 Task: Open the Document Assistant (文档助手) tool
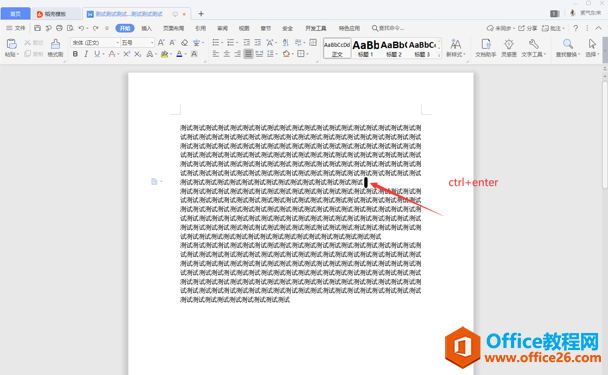(486, 48)
